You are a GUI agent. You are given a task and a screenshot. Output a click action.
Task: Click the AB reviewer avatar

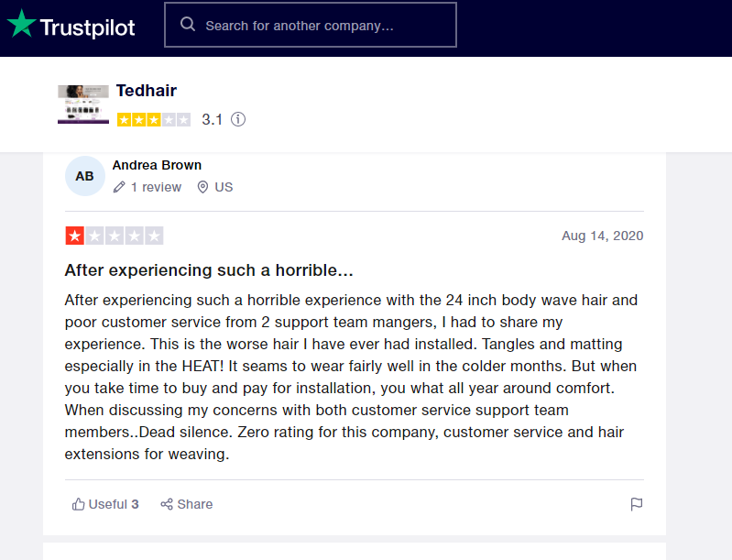(x=84, y=176)
